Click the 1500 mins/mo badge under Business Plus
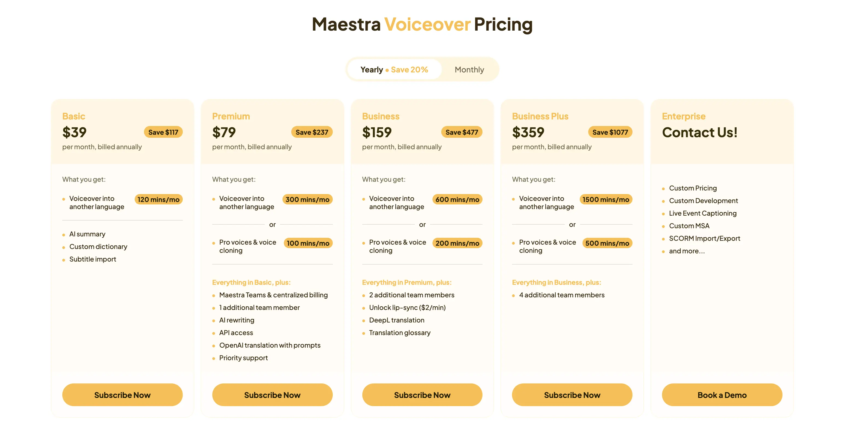 606,199
